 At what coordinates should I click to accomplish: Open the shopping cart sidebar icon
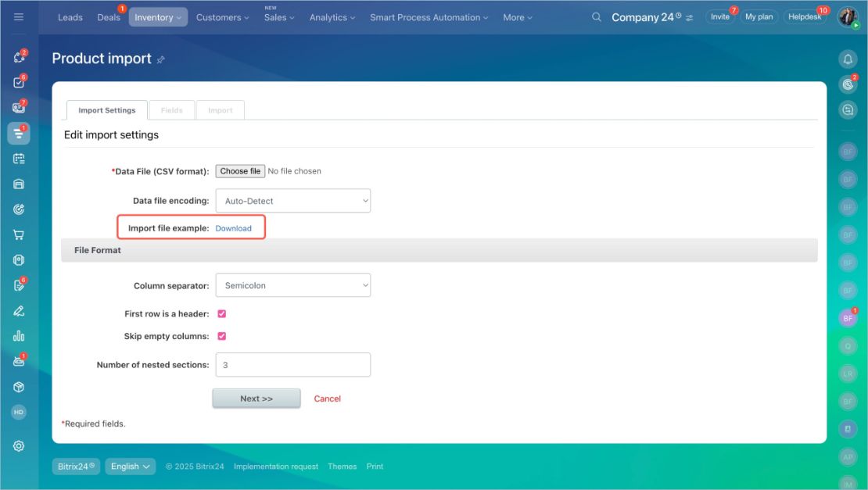tap(18, 234)
